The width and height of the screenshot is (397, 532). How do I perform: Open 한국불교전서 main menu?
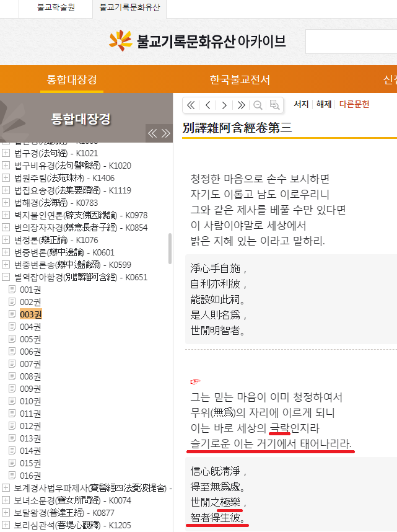pos(240,80)
